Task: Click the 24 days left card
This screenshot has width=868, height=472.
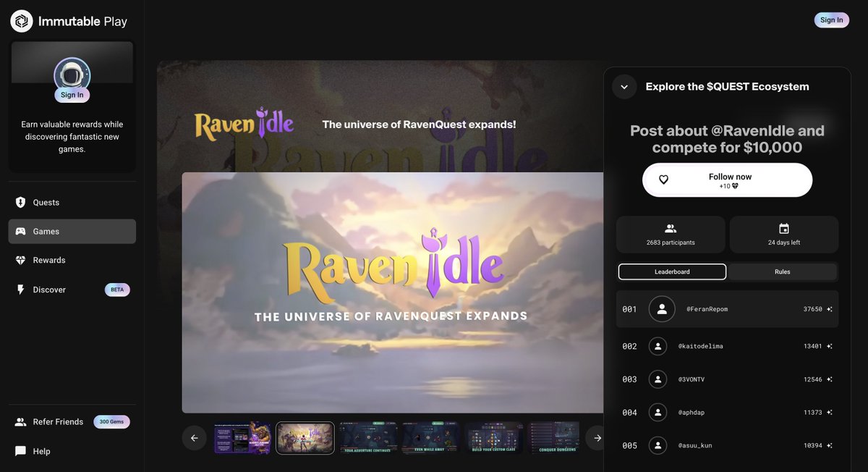Action: 784,235
